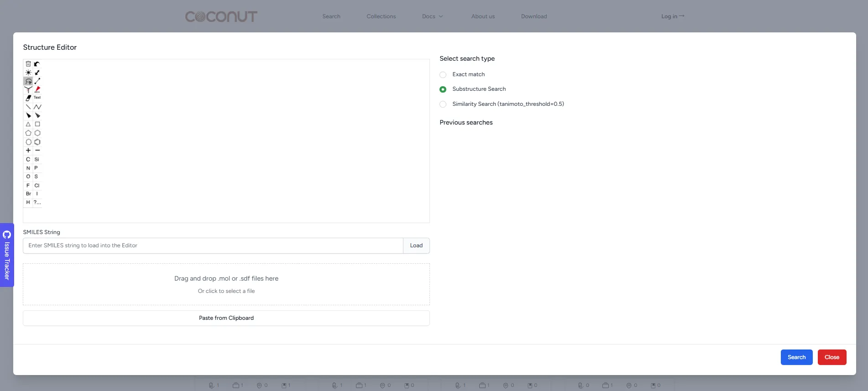Choose the cyclopentane pentagon ring tool
868x391 pixels.
tap(28, 133)
